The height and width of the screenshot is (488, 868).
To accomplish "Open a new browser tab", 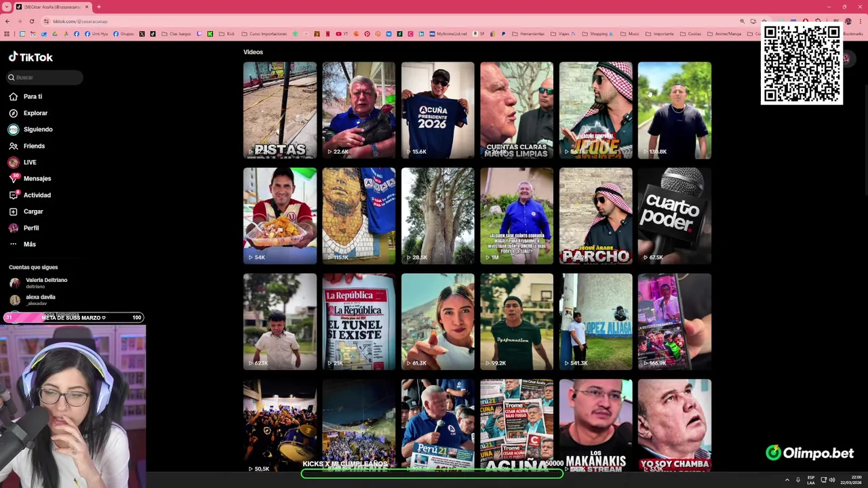I will coord(99,7).
